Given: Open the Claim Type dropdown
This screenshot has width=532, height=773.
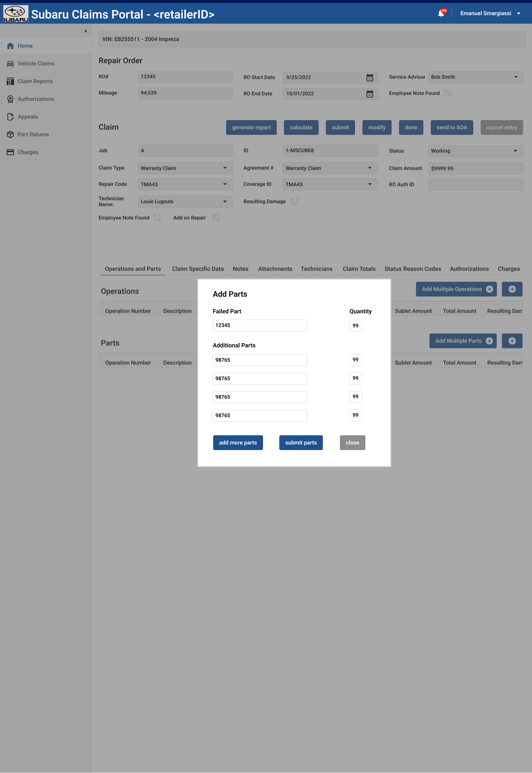Looking at the screenshot, I should 185,168.
